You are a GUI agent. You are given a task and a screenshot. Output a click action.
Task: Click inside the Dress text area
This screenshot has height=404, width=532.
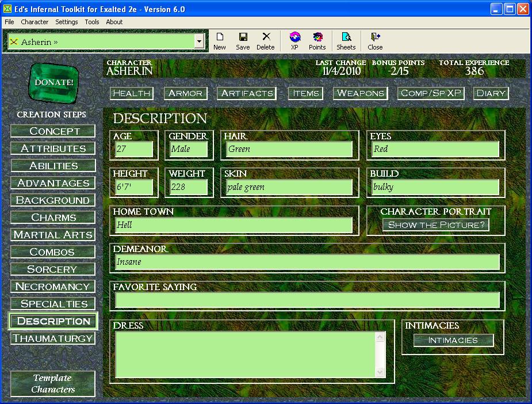click(245, 355)
